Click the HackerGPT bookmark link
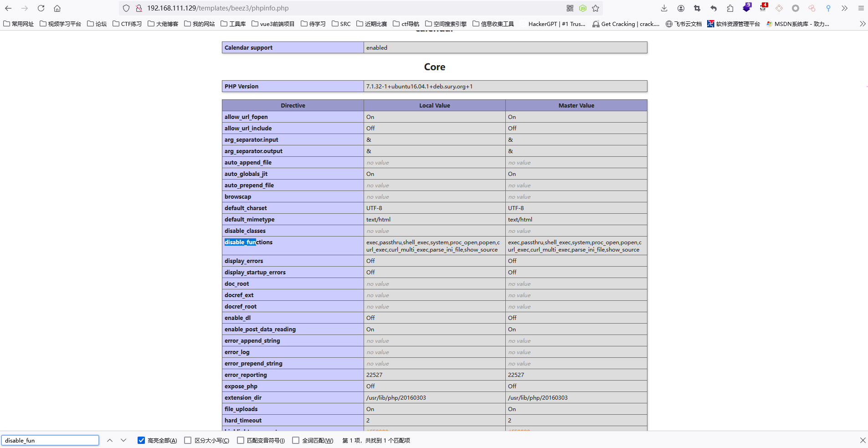 tap(556, 24)
